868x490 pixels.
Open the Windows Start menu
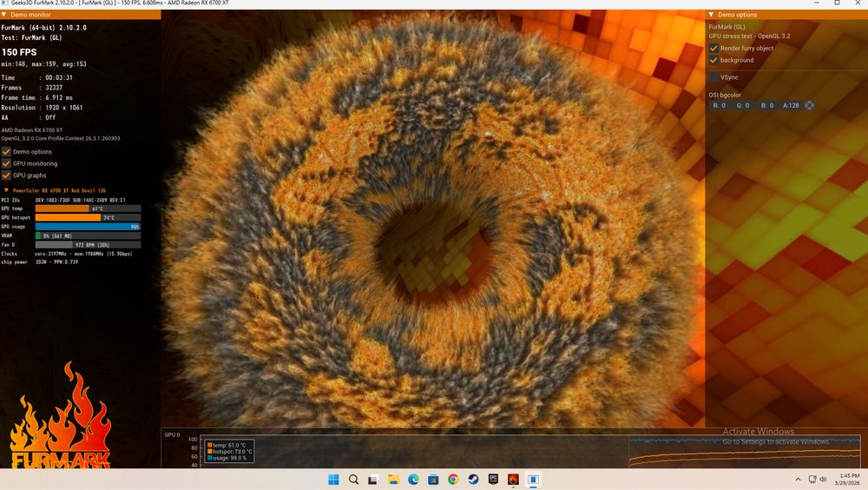(x=333, y=480)
